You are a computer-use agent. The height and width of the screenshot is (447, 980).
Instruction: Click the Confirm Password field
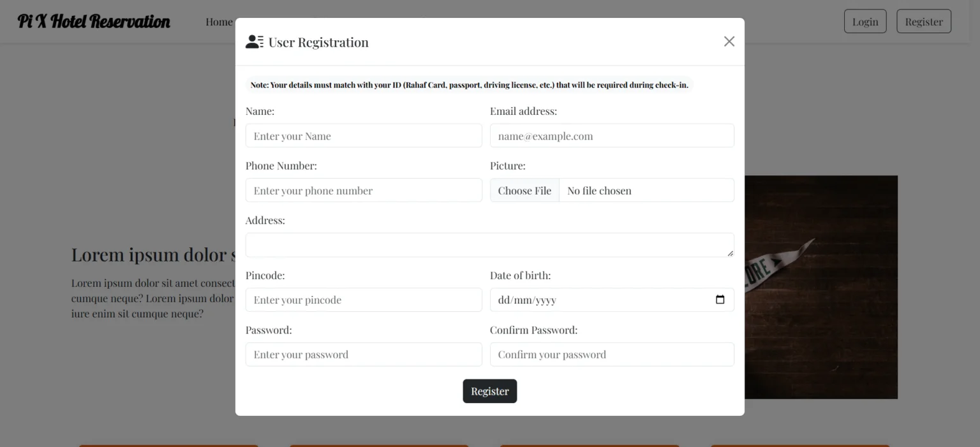pos(612,355)
